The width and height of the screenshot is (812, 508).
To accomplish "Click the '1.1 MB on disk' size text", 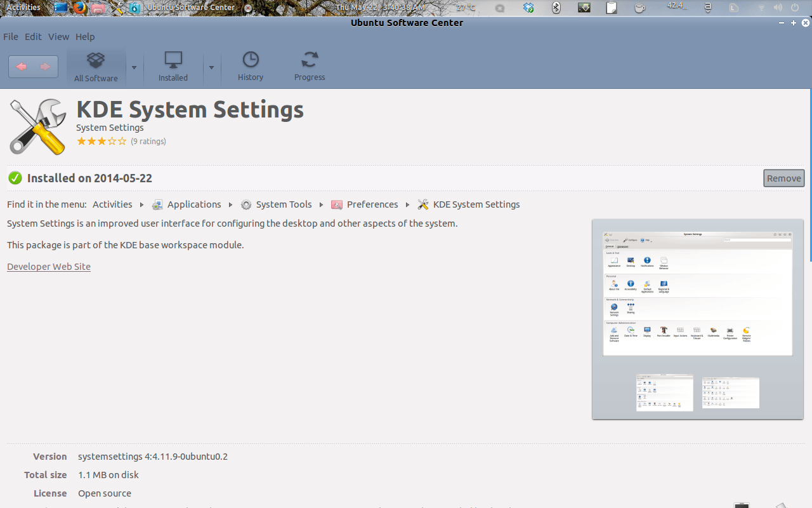I will pyautogui.click(x=108, y=475).
